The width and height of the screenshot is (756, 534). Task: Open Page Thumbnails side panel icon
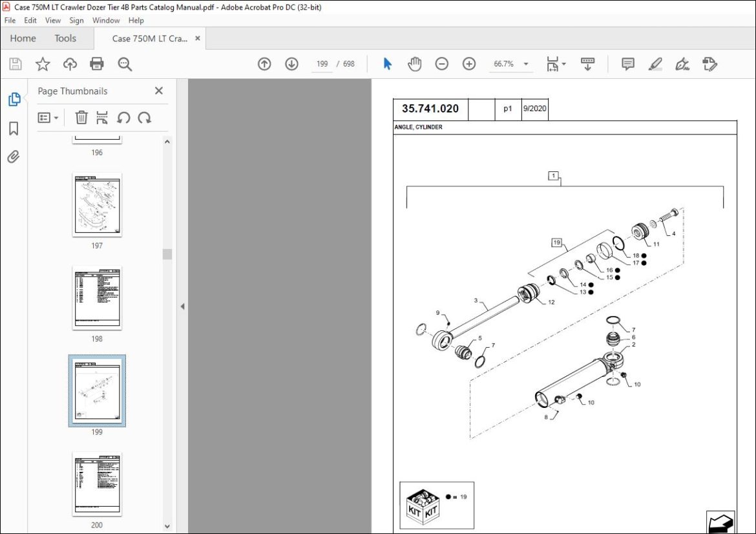14,99
